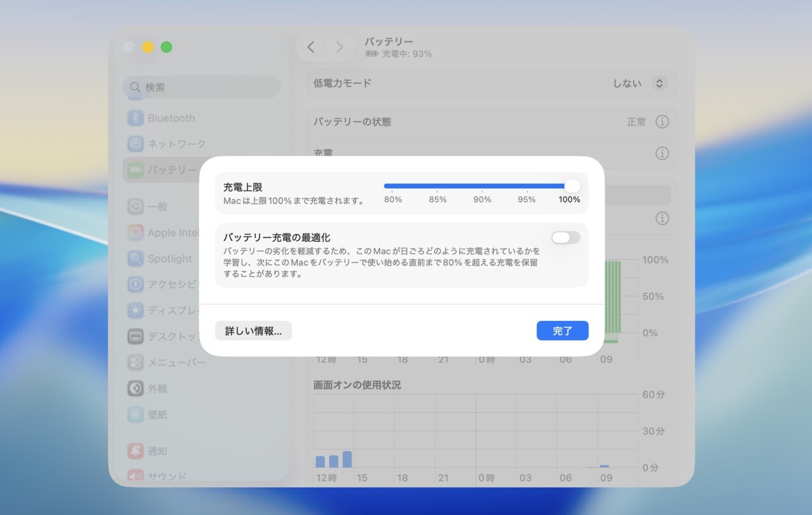Viewport: 812px width, 515px height.
Task: Click info icon beside バッテリーの状態
Action: 662,122
